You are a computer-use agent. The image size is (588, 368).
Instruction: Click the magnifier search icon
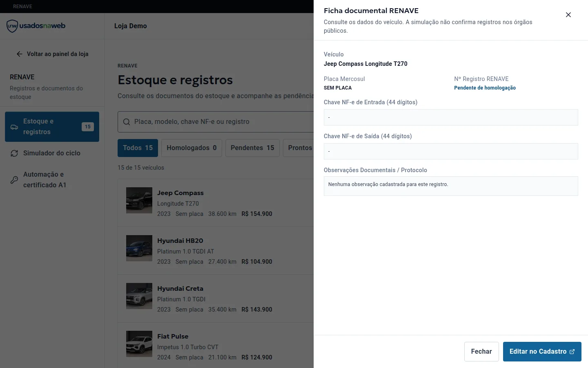[127, 122]
